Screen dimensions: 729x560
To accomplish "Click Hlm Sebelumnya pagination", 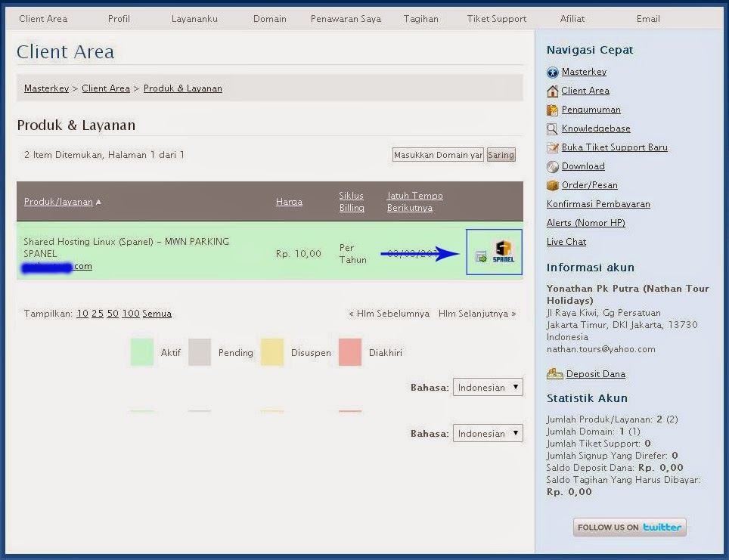I will [x=389, y=314].
